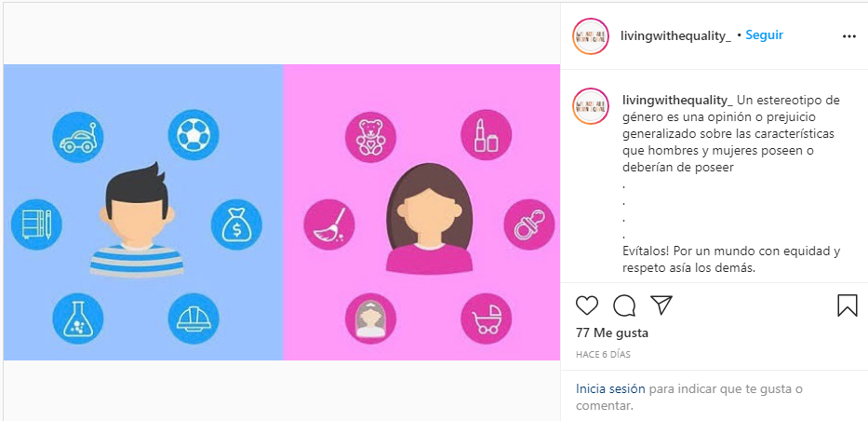This screenshot has height=421, width=868.
Task: Click the baby stroller icon in image
Action: pos(486,319)
